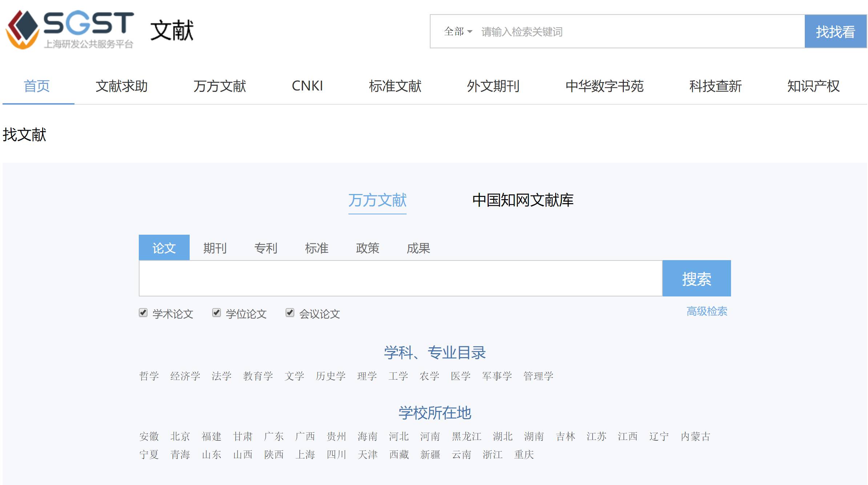Browse the 农学 subject category
Screen dimensions: 868x485
(x=429, y=376)
